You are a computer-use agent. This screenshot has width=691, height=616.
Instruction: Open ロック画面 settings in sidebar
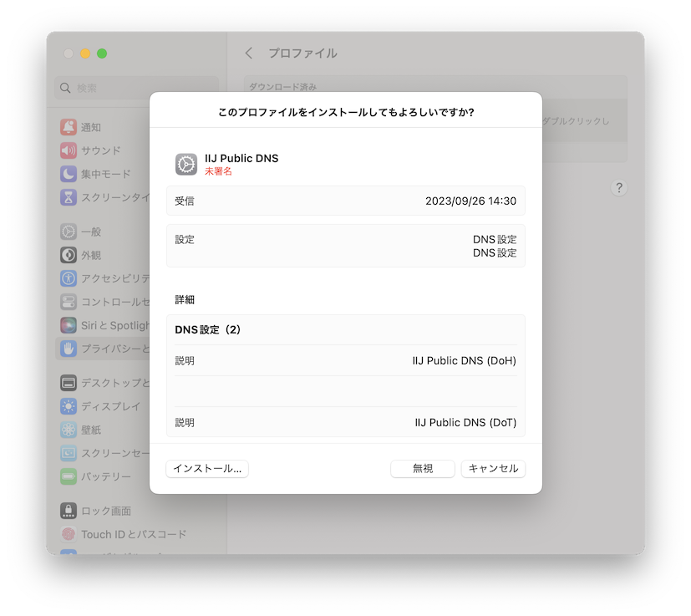coord(106,511)
